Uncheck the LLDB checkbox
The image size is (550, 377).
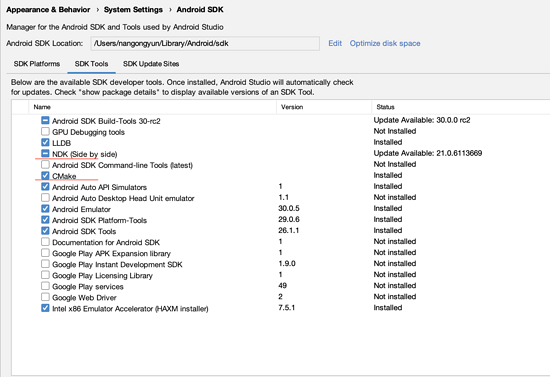[45, 142]
